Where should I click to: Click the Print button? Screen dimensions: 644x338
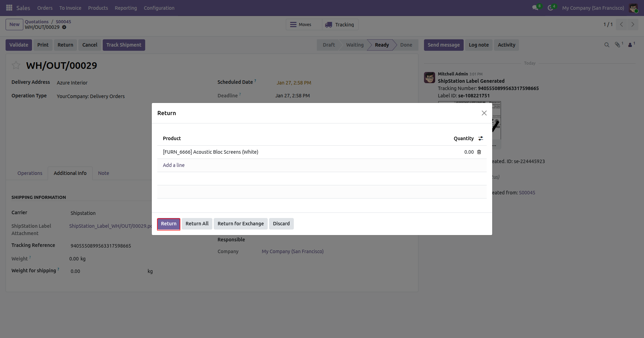pyautogui.click(x=43, y=45)
